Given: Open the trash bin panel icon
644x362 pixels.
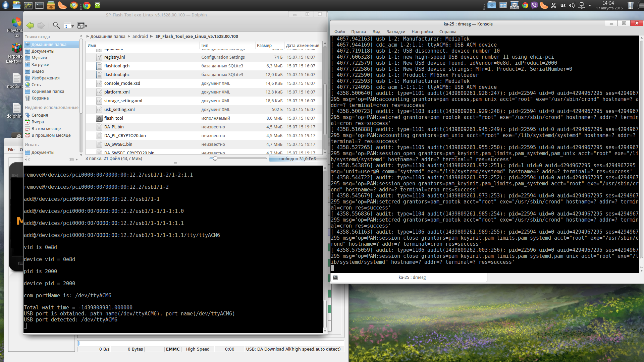Looking at the screenshot, I should (631, 5).
